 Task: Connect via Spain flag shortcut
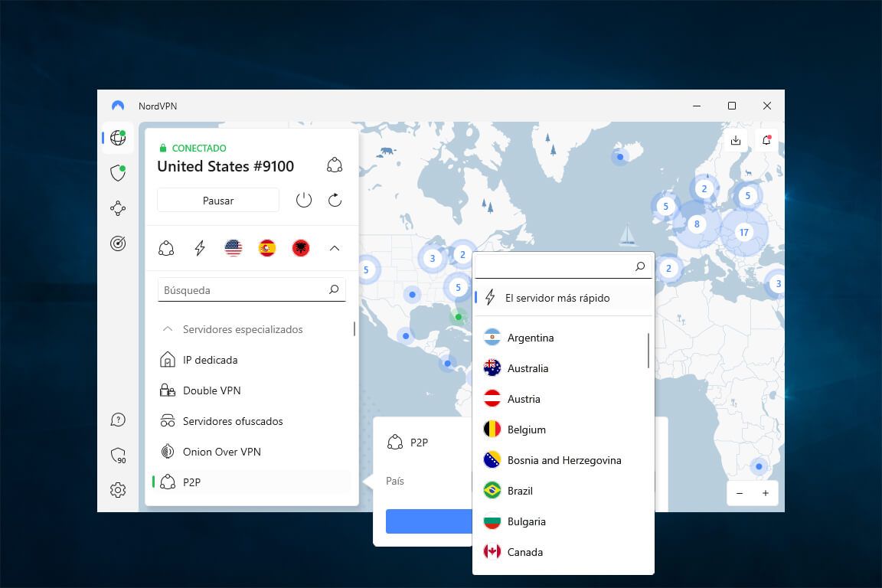267,248
